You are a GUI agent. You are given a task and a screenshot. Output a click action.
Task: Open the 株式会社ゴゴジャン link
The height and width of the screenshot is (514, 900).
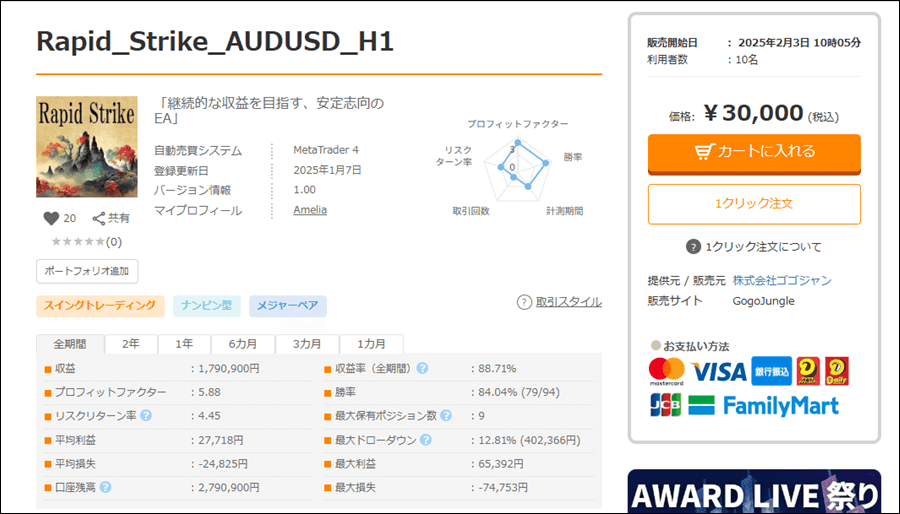click(x=781, y=280)
